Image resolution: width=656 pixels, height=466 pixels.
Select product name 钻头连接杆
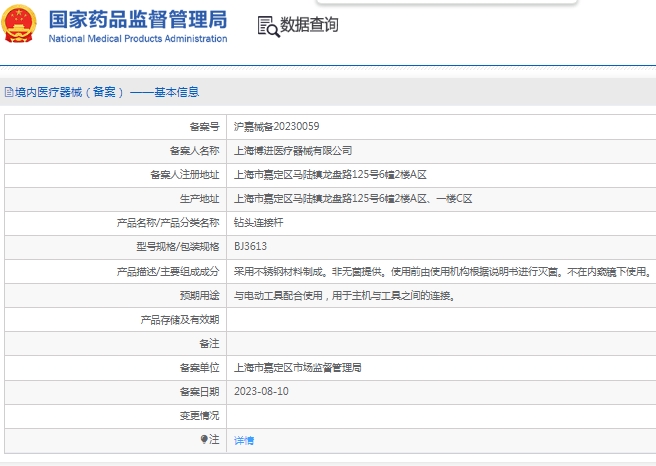(x=259, y=223)
